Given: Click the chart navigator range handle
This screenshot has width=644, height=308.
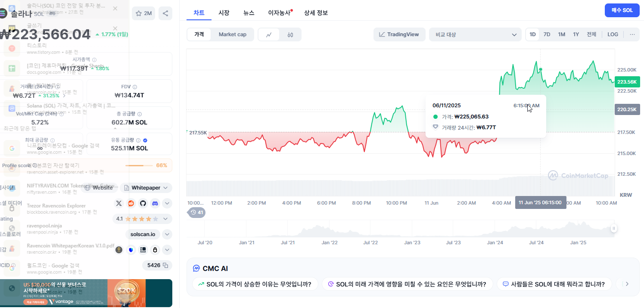Looking at the screenshot, I should [x=614, y=229].
